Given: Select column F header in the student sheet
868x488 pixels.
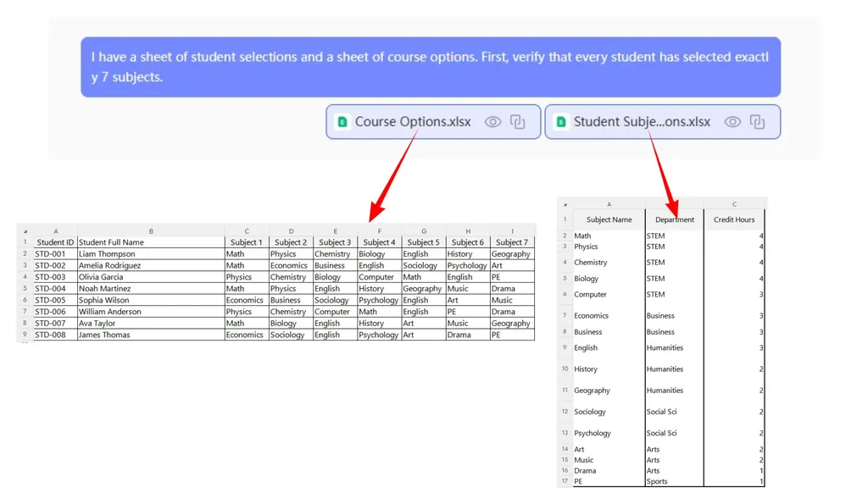Looking at the screenshot, I should tap(379, 231).
